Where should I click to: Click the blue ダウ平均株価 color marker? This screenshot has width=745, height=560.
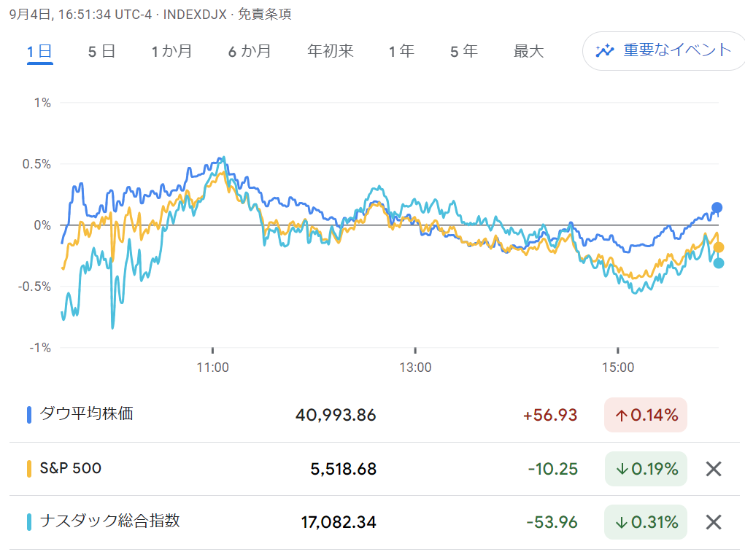(x=29, y=415)
